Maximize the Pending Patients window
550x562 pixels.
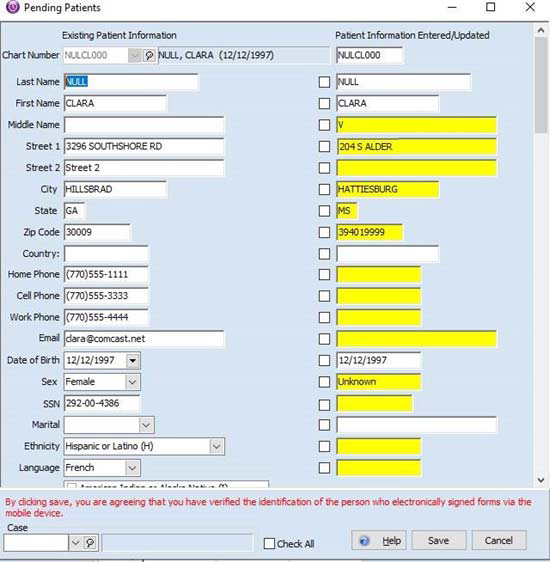click(491, 7)
